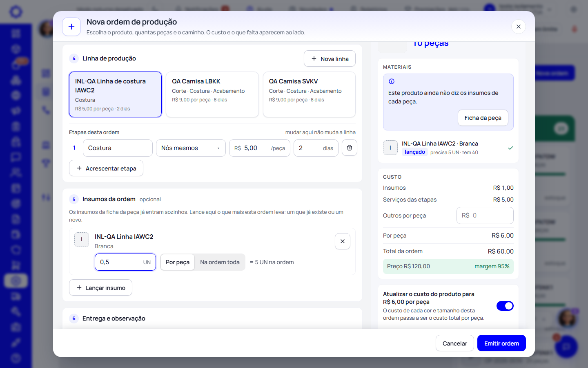Click the green check mark beside INL-QA Linha IAWC2 · Branca

(x=510, y=148)
